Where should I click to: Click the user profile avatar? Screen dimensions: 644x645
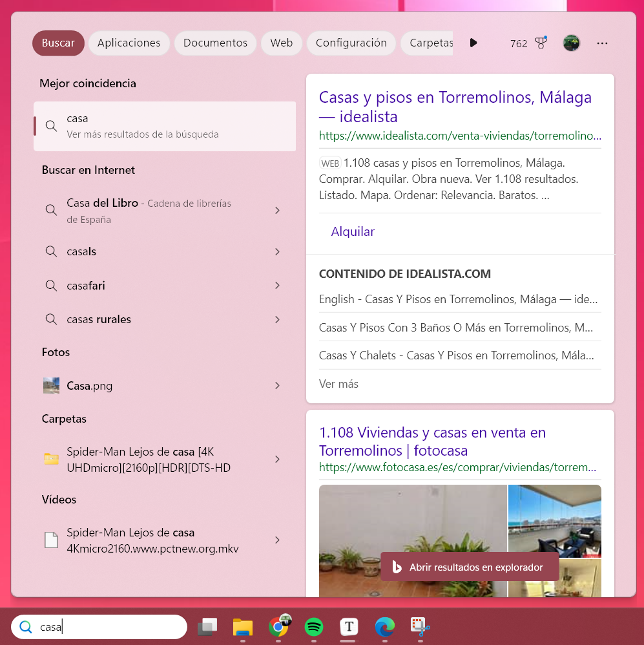pyautogui.click(x=571, y=43)
